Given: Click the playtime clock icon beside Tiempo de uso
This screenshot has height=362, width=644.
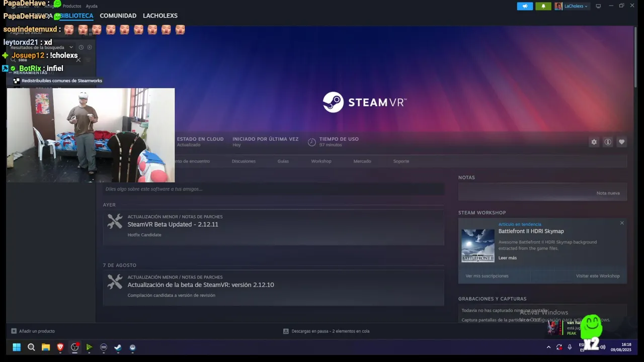Looking at the screenshot, I should click(312, 142).
